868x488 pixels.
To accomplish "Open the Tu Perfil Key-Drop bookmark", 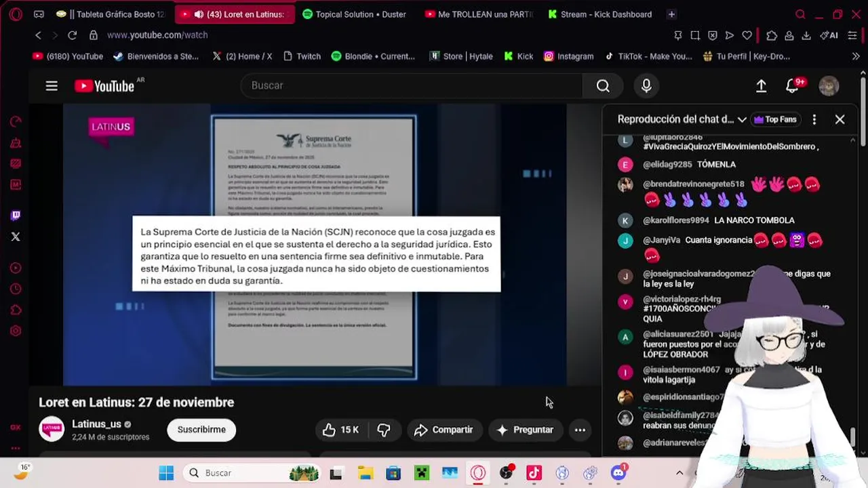I will click(x=746, y=56).
